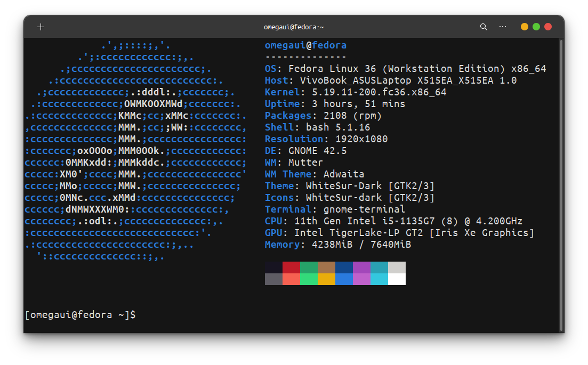The height and width of the screenshot is (365, 588).
Task: Click the bright green color block
Action: point(309,279)
